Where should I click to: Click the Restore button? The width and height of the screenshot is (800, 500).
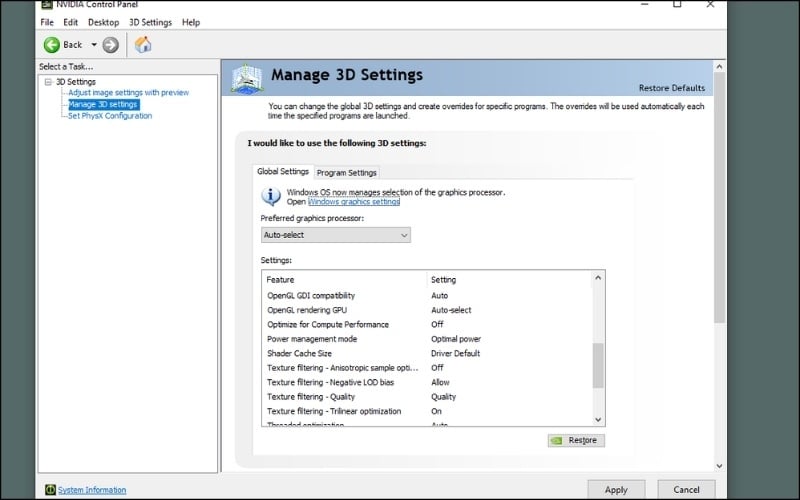577,440
